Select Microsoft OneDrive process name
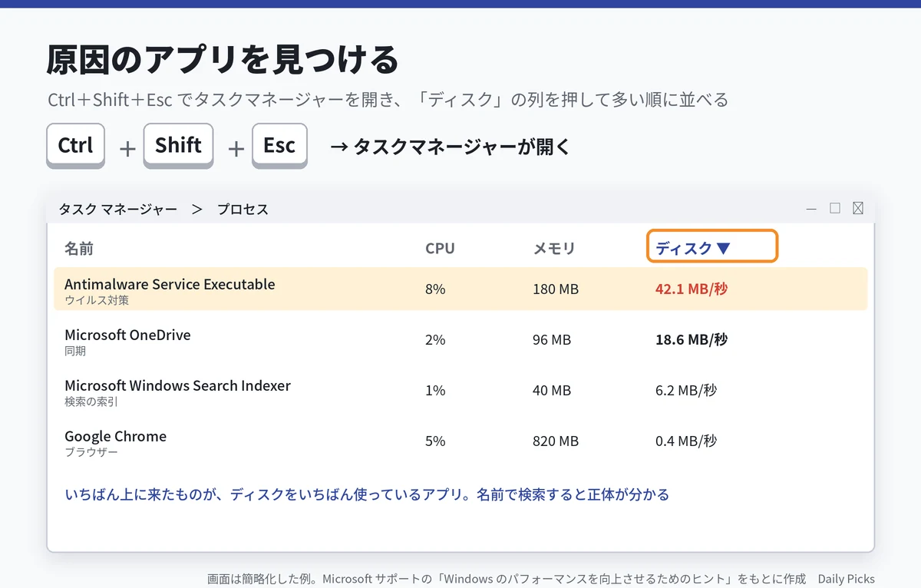The width and height of the screenshot is (921, 588). click(127, 335)
